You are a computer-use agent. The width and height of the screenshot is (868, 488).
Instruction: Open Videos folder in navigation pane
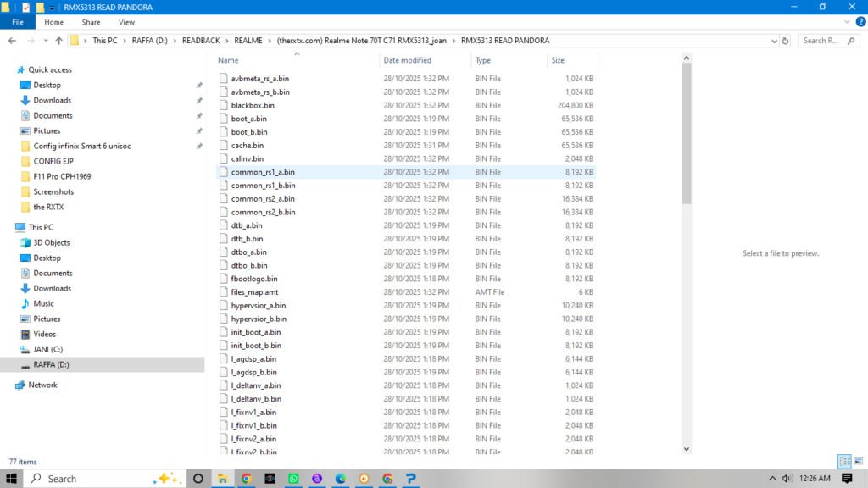click(44, 334)
